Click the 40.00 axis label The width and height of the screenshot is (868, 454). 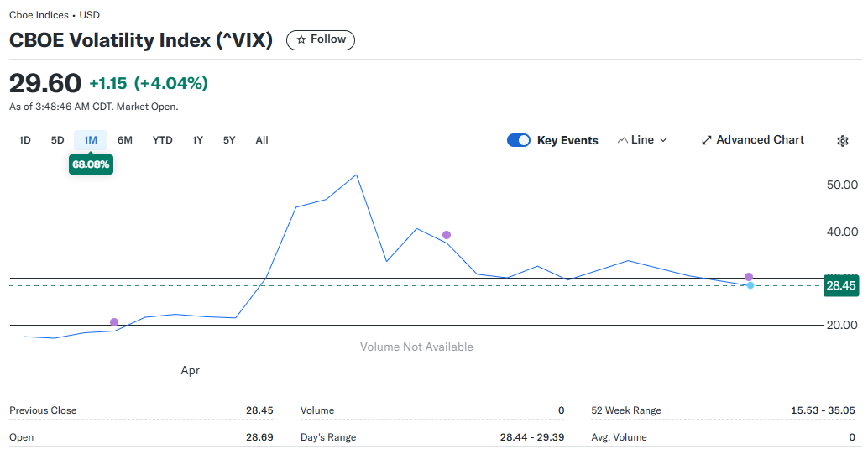(x=842, y=232)
